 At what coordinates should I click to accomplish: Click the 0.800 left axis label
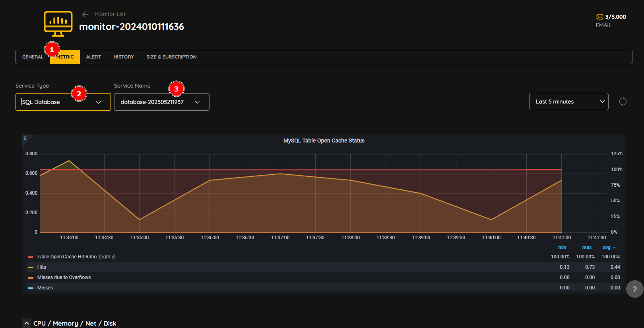[x=31, y=154]
